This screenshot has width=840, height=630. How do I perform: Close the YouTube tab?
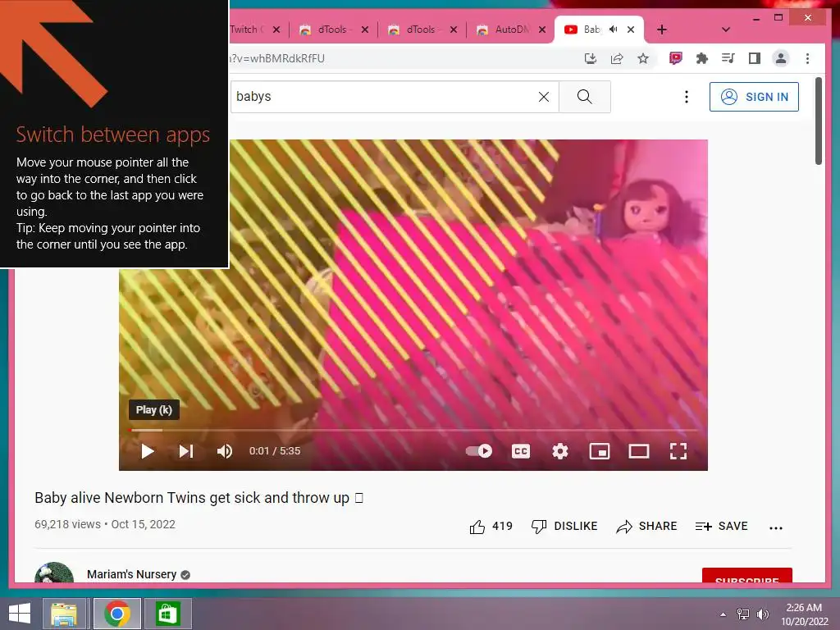point(631,30)
